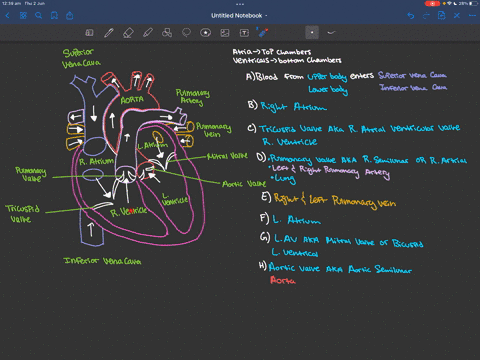Open the more options ellipsis menu

coord(472,16)
